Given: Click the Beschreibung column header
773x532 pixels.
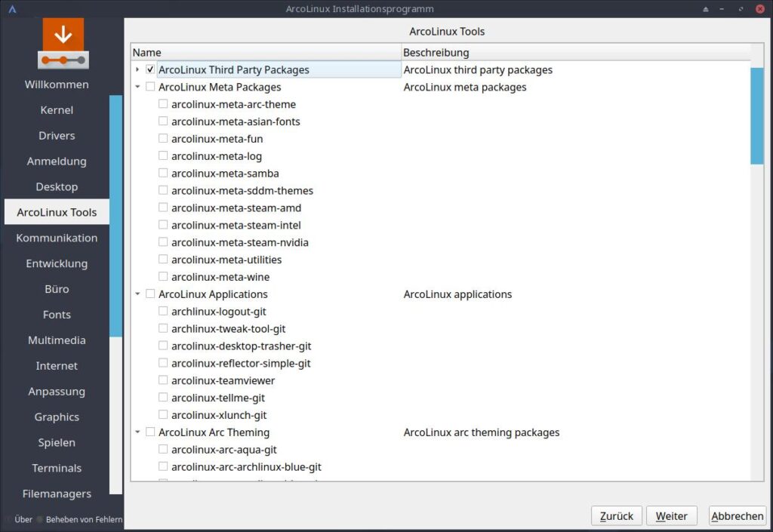Looking at the screenshot, I should click(x=576, y=52).
